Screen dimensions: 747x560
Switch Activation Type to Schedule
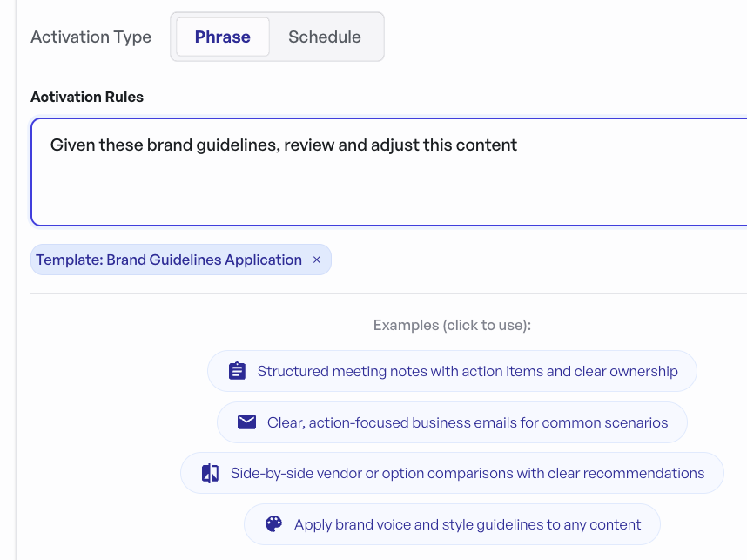pos(324,37)
